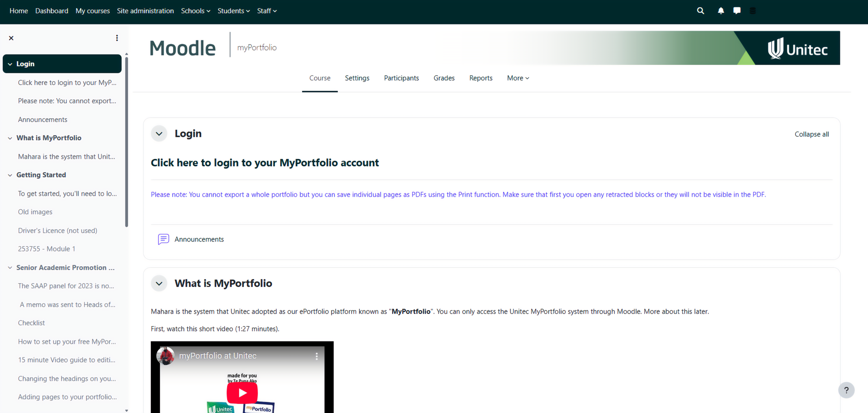This screenshot has width=868, height=413.
Task: Collapse Getting Started in the course index
Action: (10, 175)
